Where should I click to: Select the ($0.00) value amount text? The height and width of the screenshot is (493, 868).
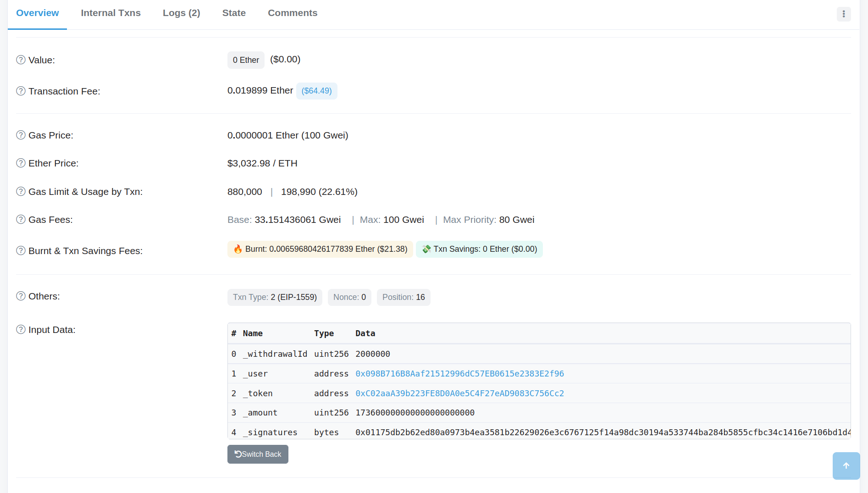click(x=285, y=59)
